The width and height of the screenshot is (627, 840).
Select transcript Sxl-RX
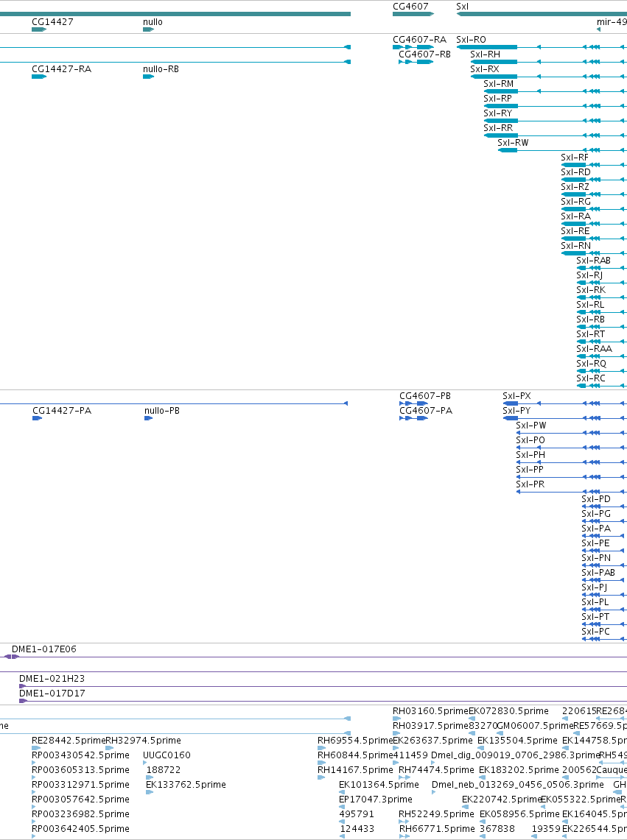pos(485,69)
